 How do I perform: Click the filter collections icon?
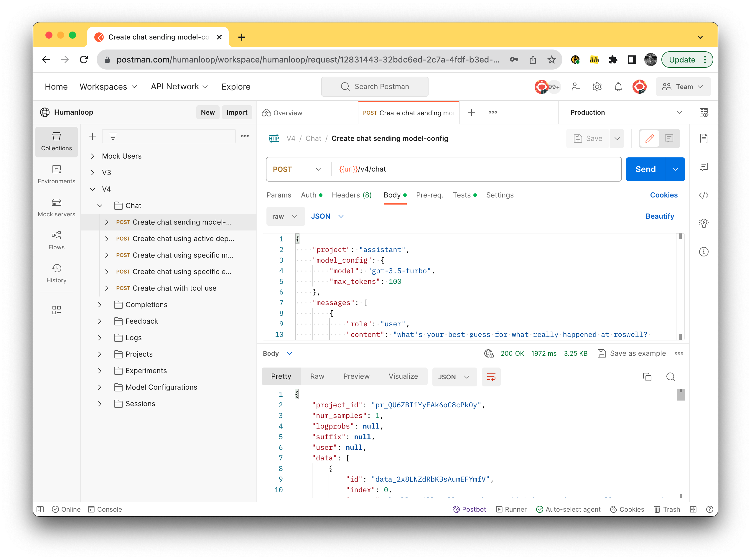coord(113,136)
